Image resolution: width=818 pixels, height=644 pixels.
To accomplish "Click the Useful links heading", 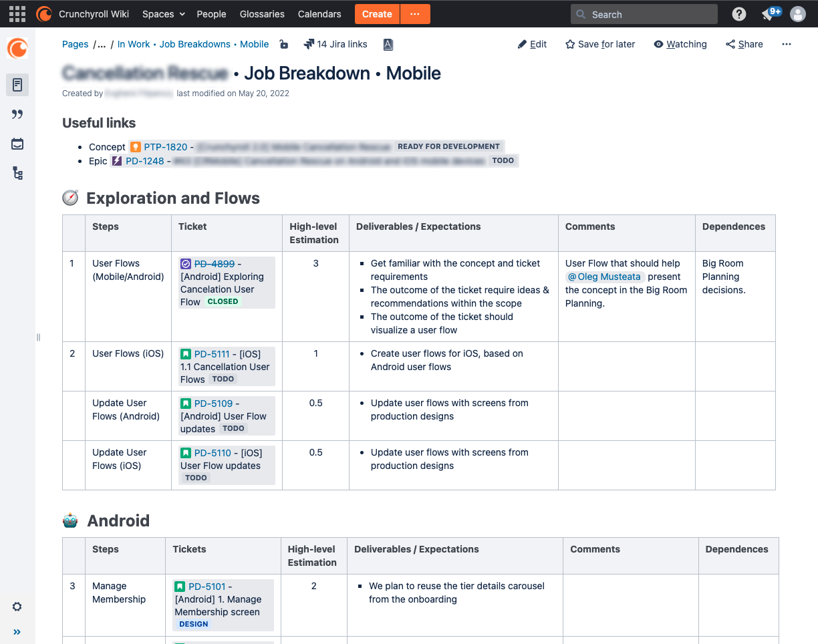I will (99, 123).
